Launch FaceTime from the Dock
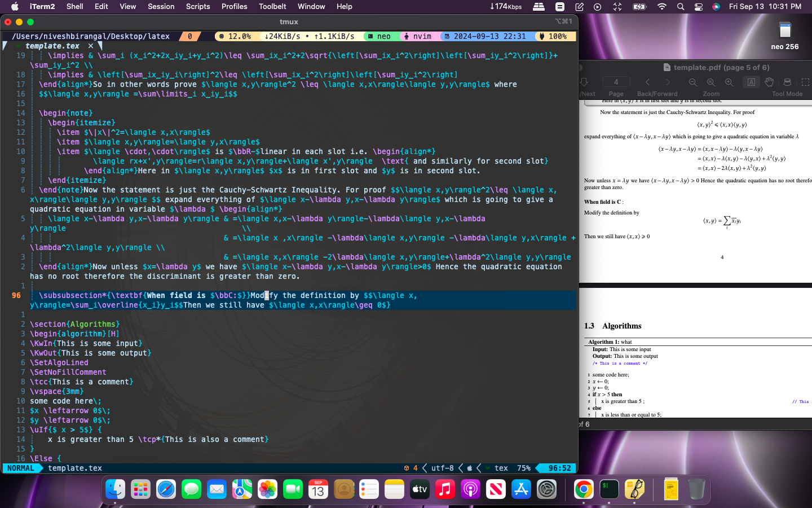 [293, 489]
